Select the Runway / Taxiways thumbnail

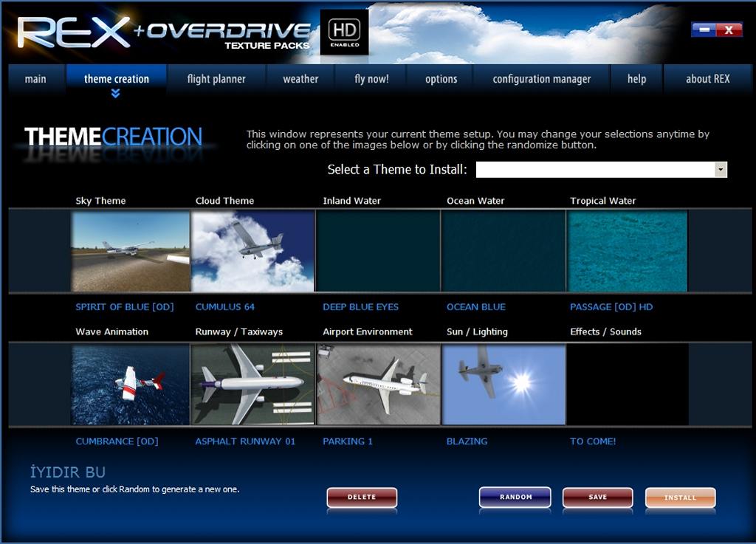pyautogui.click(x=252, y=385)
